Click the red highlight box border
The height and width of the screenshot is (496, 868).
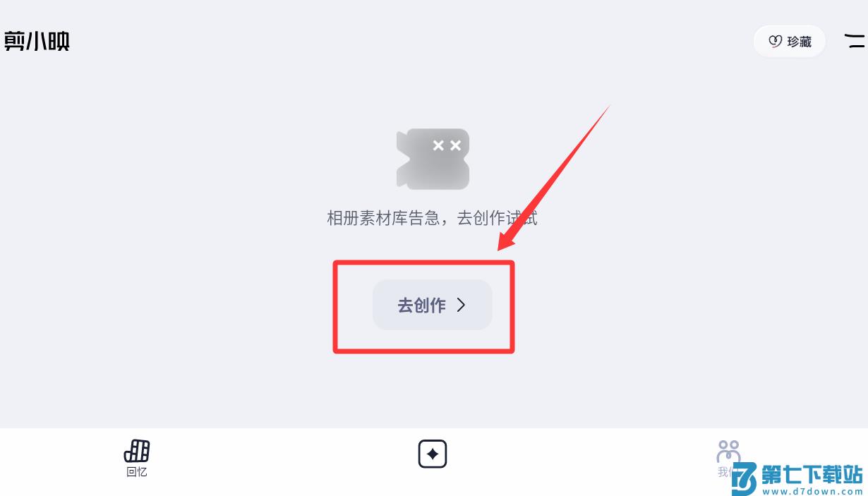tap(423, 263)
